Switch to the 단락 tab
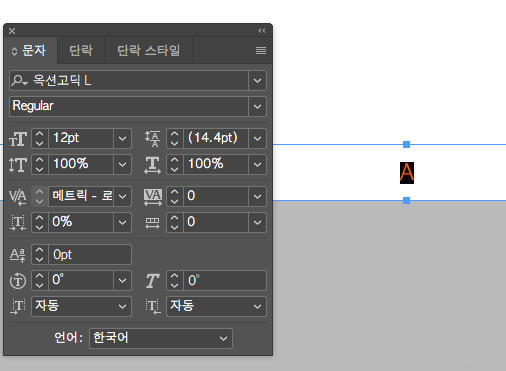 click(x=81, y=50)
